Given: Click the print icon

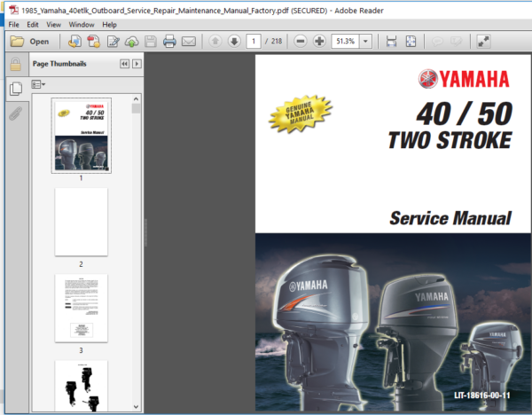Looking at the screenshot, I should [x=169, y=42].
